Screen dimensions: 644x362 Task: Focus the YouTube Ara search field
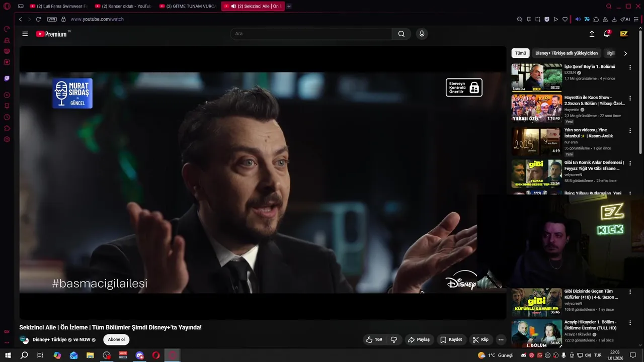pyautogui.click(x=311, y=34)
